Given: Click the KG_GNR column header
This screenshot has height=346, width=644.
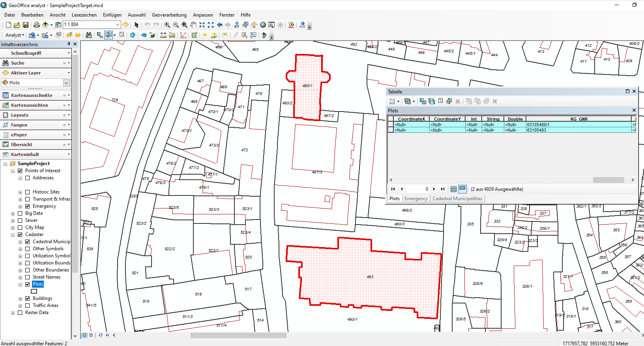Looking at the screenshot, I should coord(578,119).
